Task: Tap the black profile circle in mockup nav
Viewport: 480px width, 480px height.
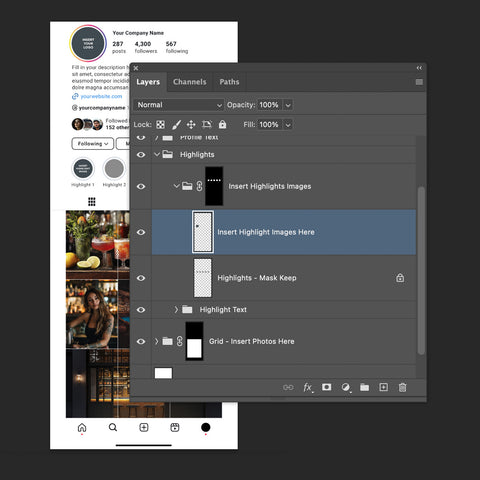Action: click(206, 427)
